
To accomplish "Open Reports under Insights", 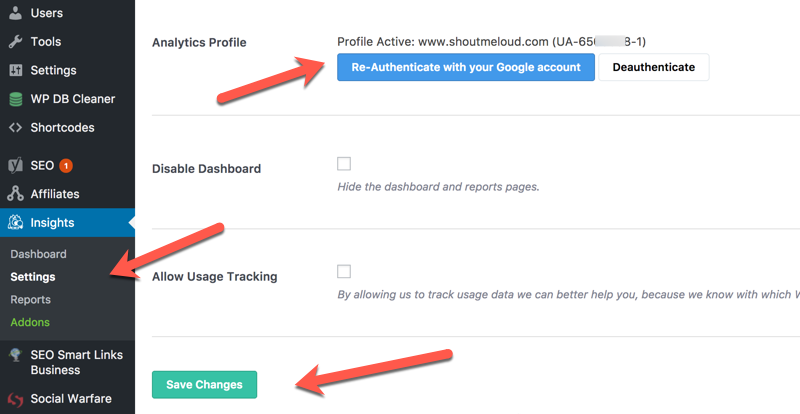I will click(x=30, y=300).
